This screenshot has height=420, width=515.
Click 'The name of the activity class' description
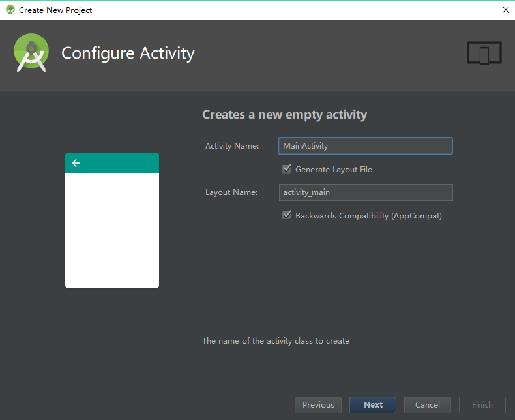click(276, 341)
